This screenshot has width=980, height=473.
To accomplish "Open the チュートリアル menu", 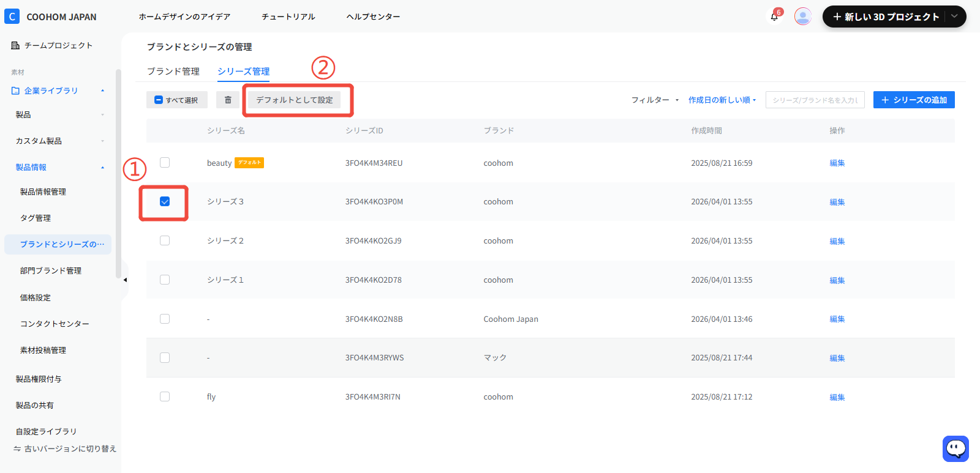I will tap(288, 17).
